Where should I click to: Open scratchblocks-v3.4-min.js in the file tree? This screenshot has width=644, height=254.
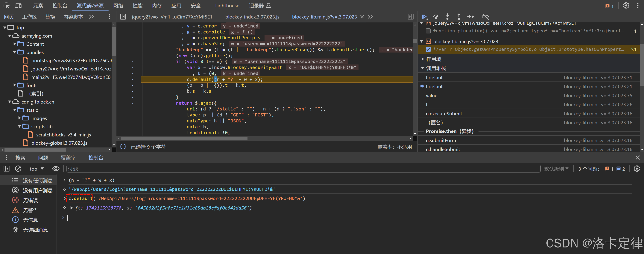pyautogui.click(x=63, y=135)
